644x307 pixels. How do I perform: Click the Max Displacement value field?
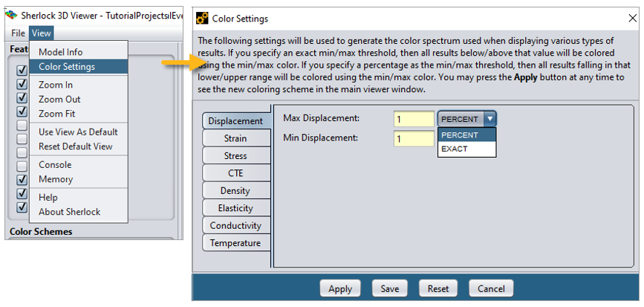click(x=414, y=120)
